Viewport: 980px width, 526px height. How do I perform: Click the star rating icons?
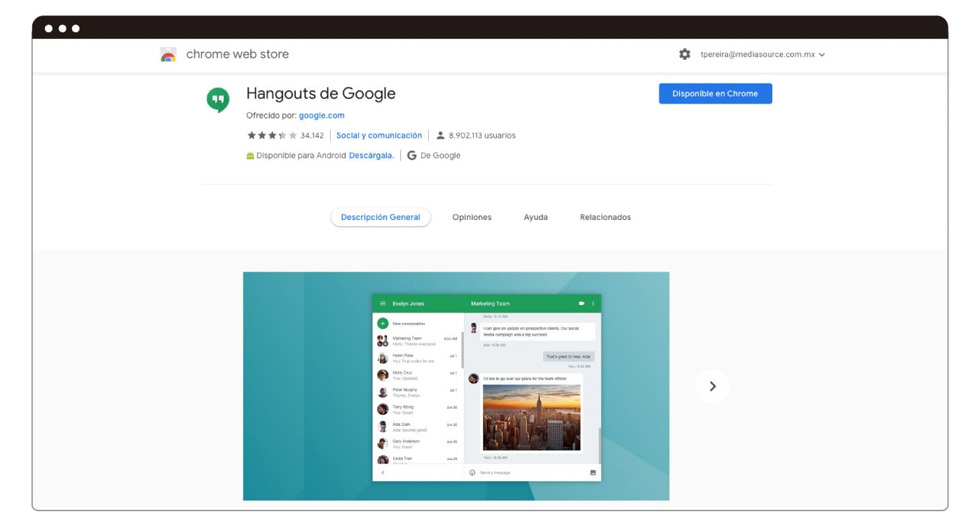(272, 135)
